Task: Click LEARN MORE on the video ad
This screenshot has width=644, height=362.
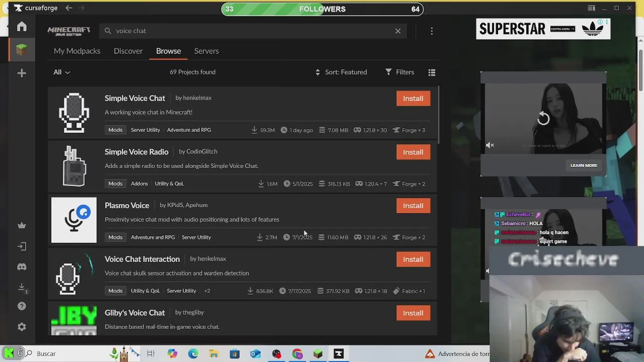Action: [x=584, y=165]
